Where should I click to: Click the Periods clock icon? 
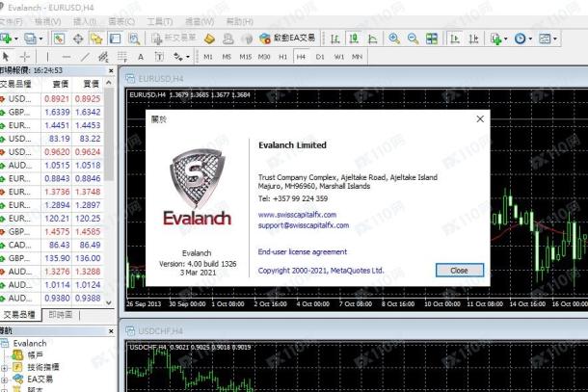520,39
